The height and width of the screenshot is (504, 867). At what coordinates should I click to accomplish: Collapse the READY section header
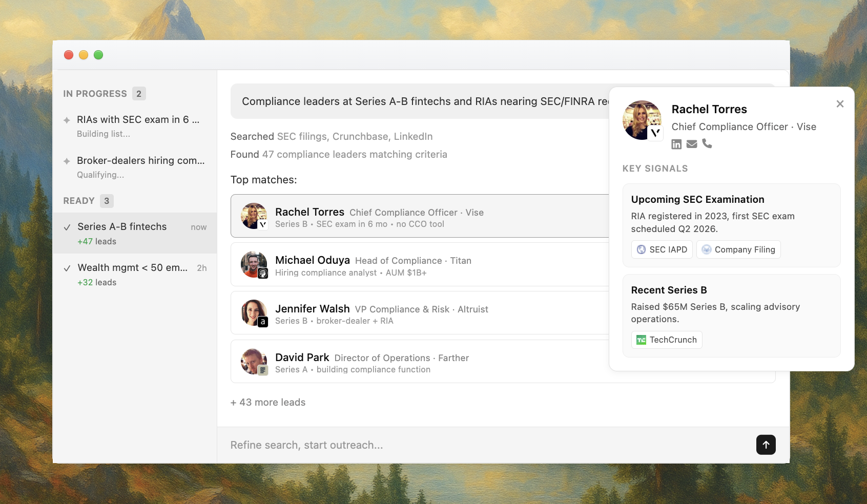coord(78,201)
